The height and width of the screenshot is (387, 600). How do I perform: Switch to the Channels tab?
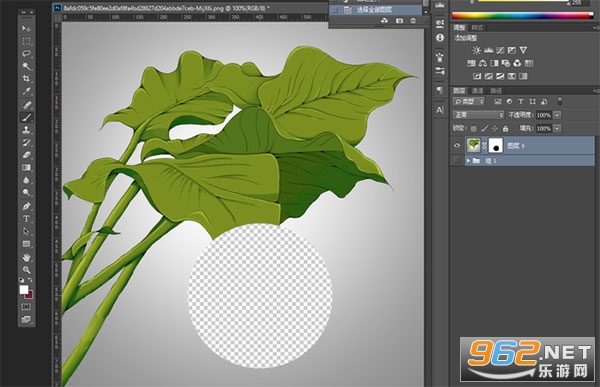pos(477,91)
